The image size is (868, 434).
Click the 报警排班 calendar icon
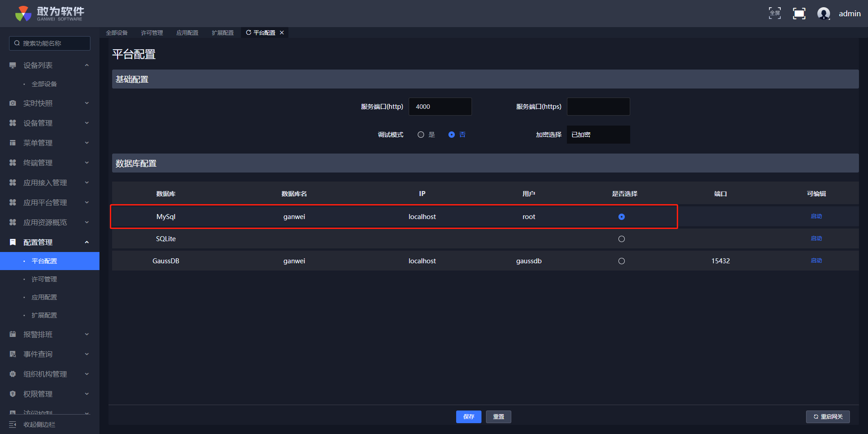coord(13,335)
